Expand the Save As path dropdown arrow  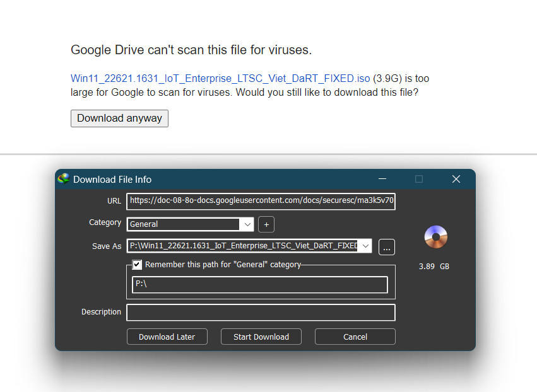click(365, 246)
